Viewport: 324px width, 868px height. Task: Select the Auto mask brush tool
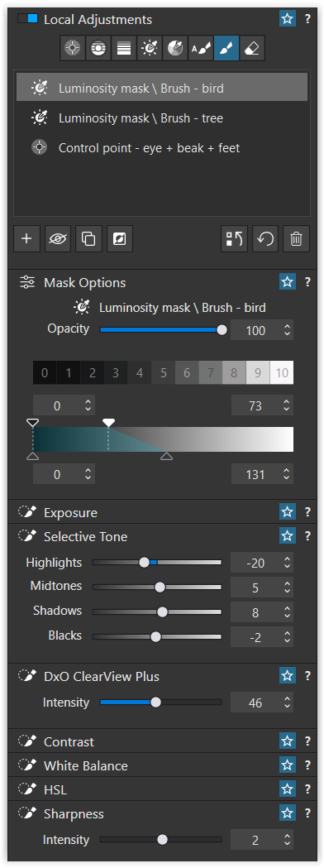pyautogui.click(x=201, y=48)
